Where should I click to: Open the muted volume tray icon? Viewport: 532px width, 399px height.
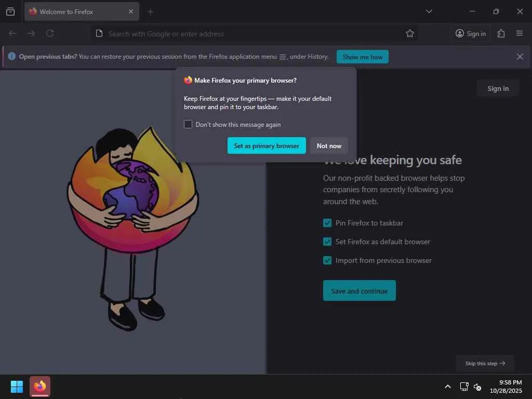click(477, 387)
